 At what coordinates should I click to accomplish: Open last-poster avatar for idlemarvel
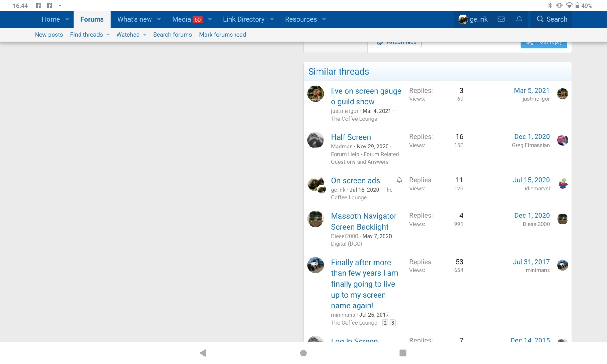click(562, 184)
